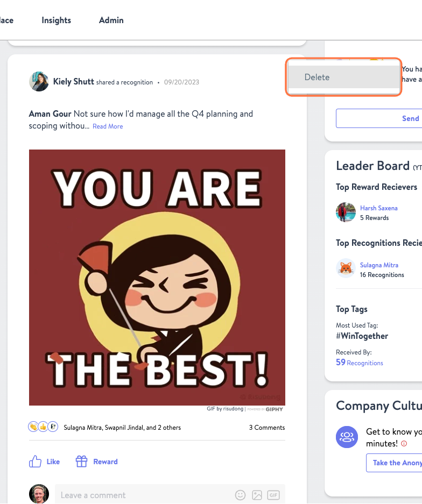Open the Insights tab
This screenshot has height=504, width=422.
tap(57, 20)
